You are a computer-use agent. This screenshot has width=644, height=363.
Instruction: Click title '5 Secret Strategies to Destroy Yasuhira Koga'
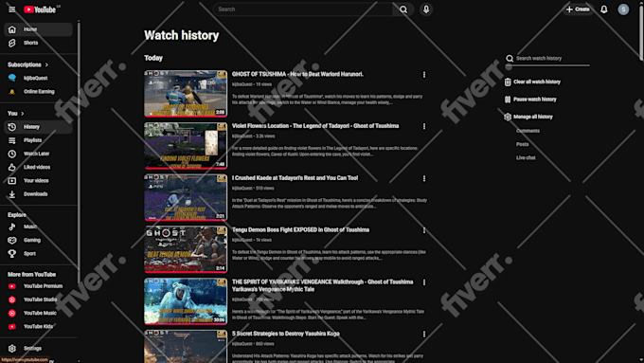point(285,334)
